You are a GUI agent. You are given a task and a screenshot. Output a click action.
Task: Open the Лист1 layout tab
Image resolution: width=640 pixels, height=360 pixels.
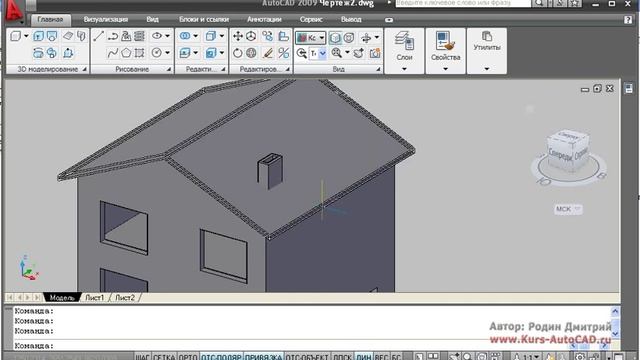tap(95, 298)
